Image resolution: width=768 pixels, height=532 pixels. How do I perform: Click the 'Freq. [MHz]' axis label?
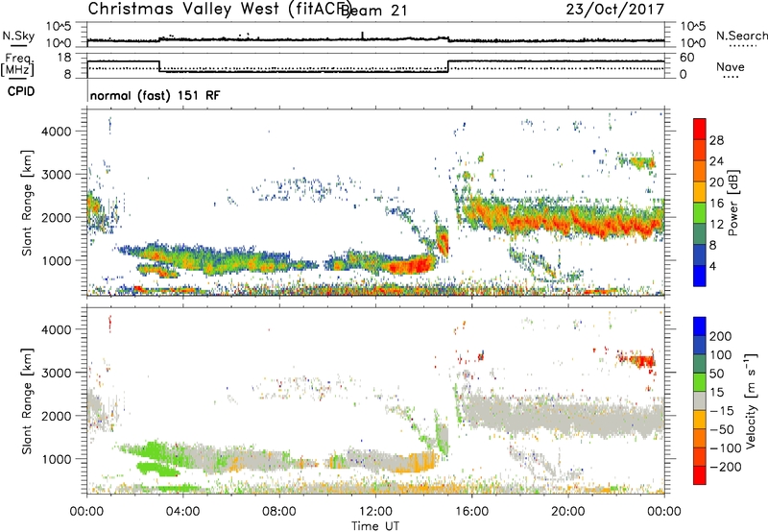(x=17, y=64)
